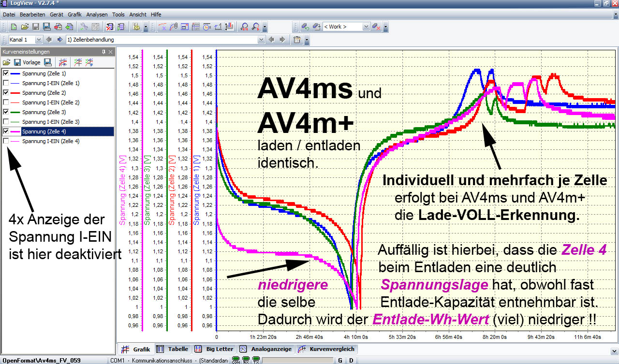Toggle the highlighted axis chart icon

(229, 27)
